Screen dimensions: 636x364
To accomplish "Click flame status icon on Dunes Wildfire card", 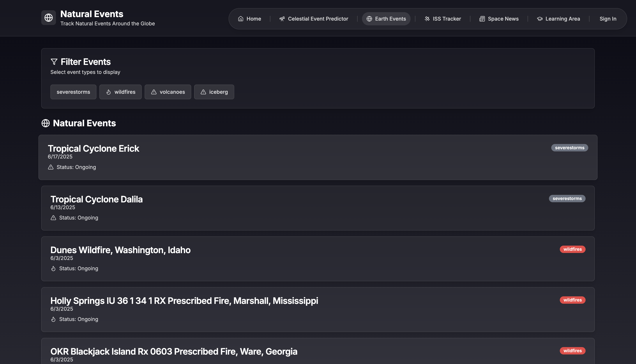I will pos(53,269).
